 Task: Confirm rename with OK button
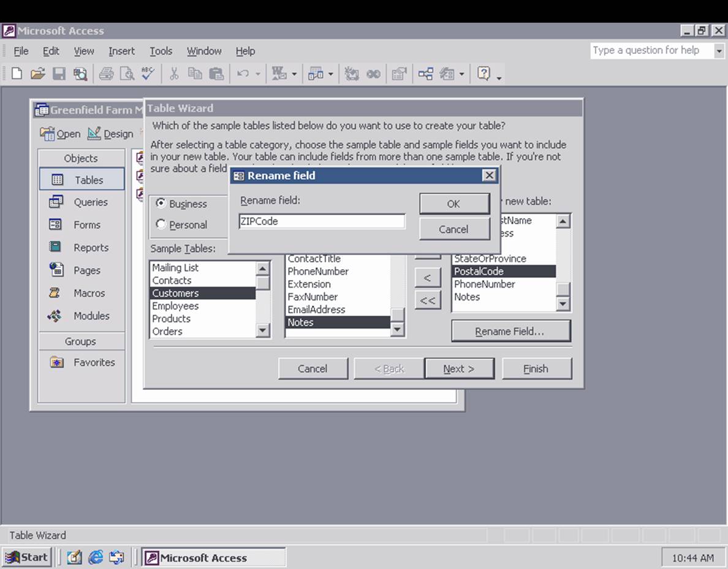click(453, 204)
